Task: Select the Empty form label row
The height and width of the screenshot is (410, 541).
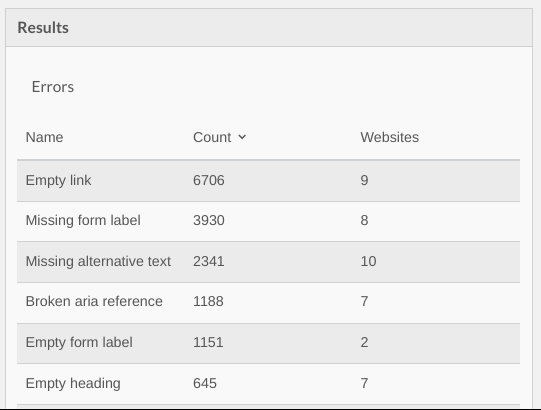Action: click(268, 343)
